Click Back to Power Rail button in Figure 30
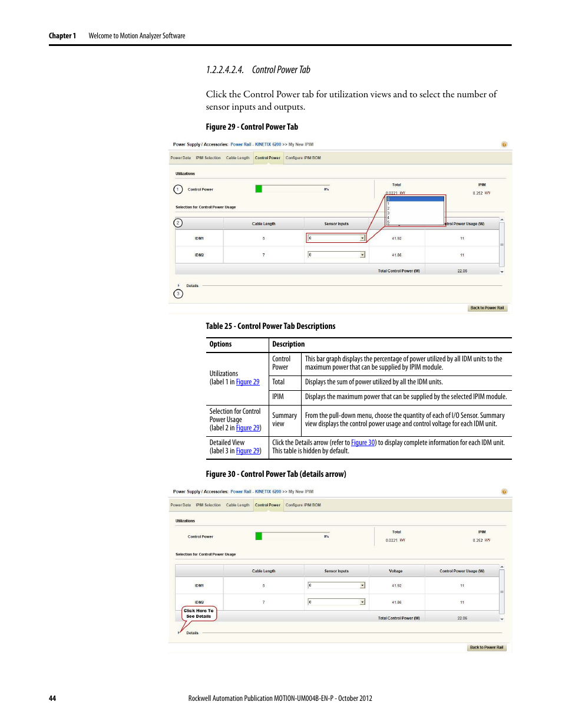 [x=487, y=647]
